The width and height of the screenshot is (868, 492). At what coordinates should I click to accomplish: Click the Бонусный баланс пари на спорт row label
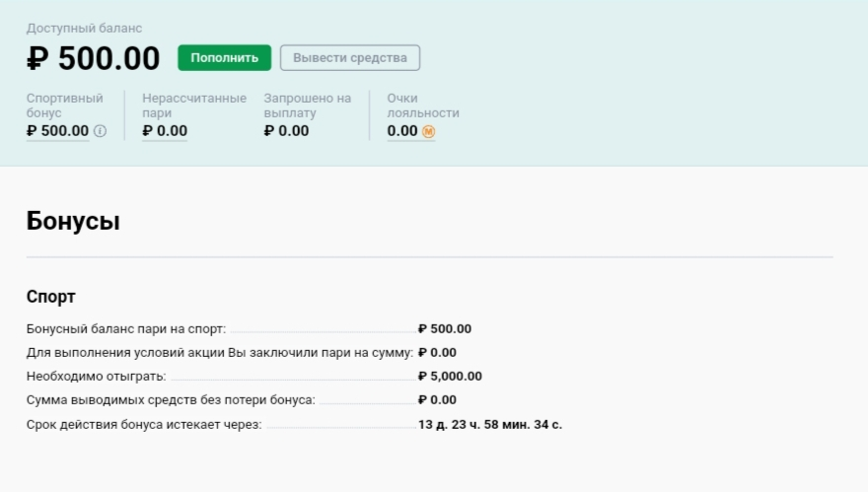click(125, 329)
